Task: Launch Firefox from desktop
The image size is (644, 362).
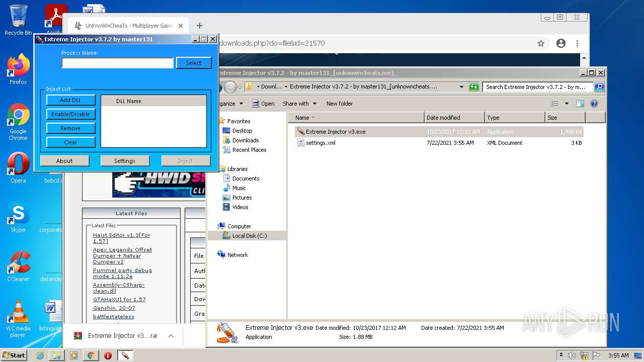Action: point(18,69)
